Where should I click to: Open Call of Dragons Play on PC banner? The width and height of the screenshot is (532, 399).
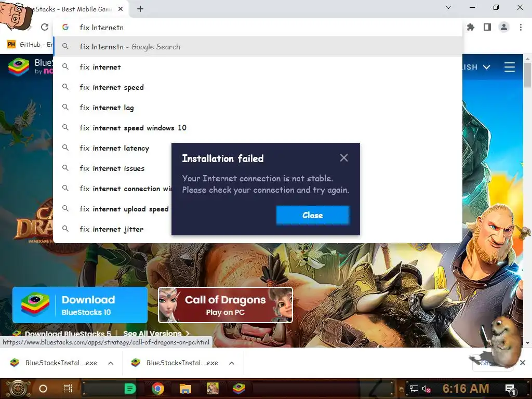tap(225, 305)
